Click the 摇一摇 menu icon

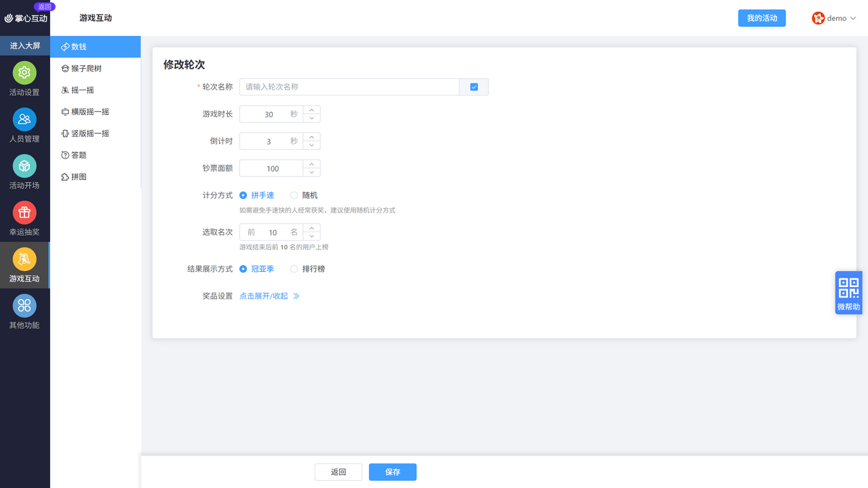pyautogui.click(x=65, y=90)
